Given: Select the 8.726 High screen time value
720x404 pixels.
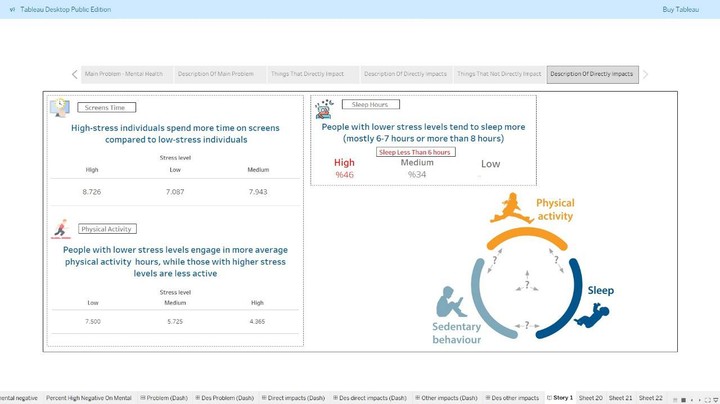Looking at the screenshot, I should (91, 192).
